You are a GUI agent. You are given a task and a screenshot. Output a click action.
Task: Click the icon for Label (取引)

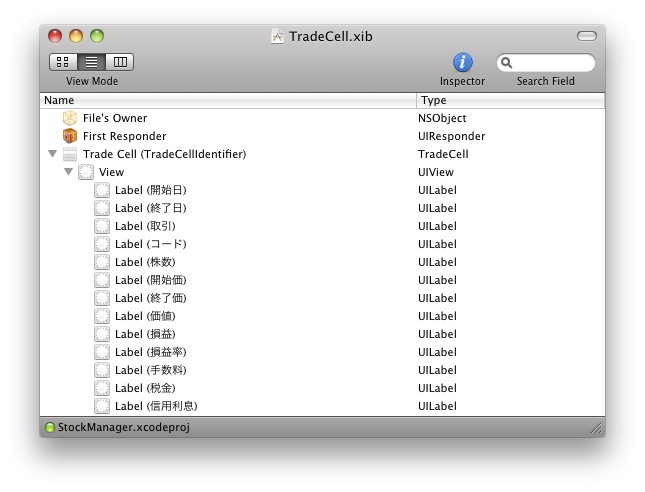tap(102, 226)
